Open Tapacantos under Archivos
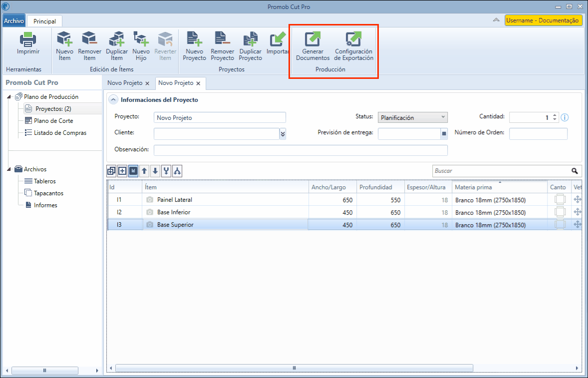This screenshot has height=378, width=588. [x=48, y=193]
